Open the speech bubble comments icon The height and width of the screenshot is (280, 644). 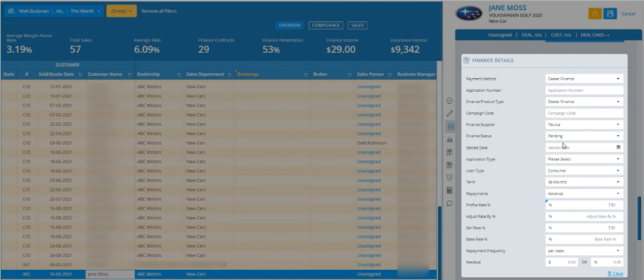[x=449, y=203]
